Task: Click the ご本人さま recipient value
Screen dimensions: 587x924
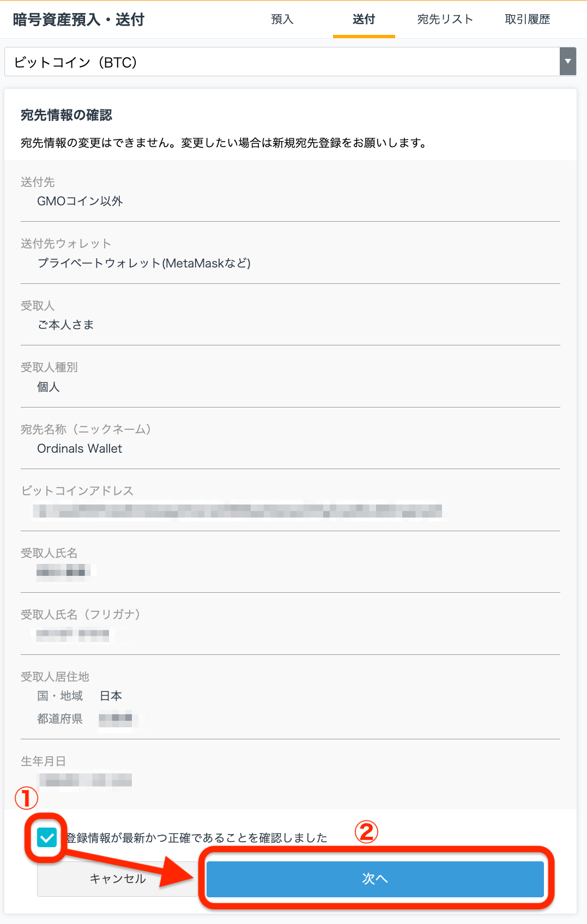Action: (x=65, y=325)
